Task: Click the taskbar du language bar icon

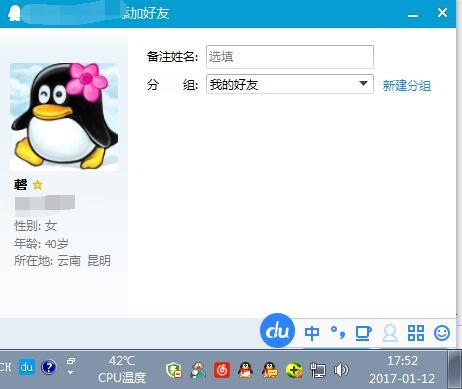Action: [27, 367]
